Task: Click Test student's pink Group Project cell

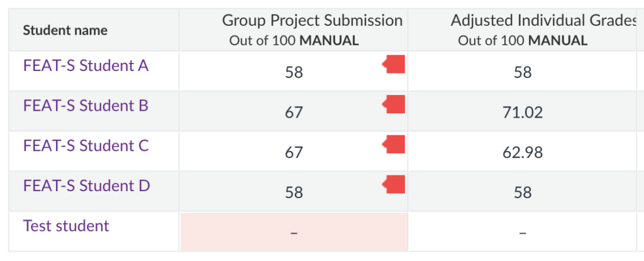Action: (294, 232)
